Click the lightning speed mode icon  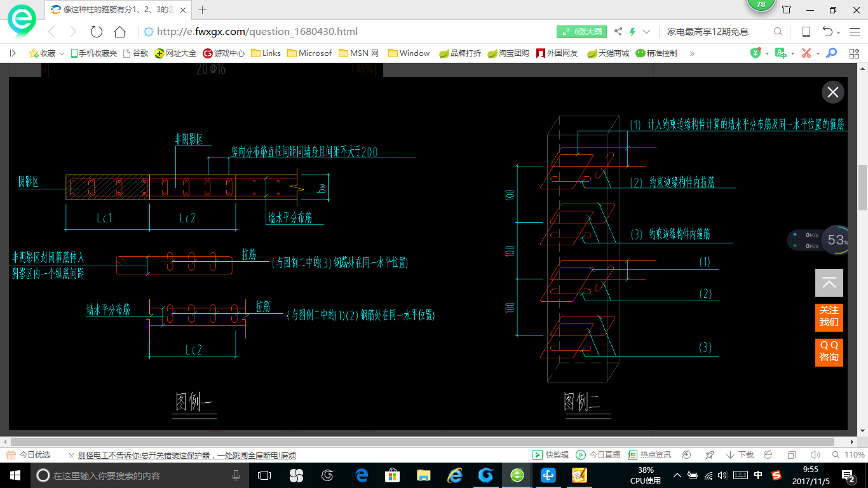[x=632, y=32]
